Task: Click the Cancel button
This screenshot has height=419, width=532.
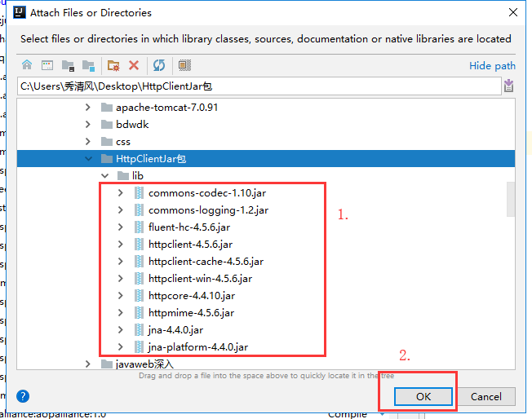Action: (485, 396)
